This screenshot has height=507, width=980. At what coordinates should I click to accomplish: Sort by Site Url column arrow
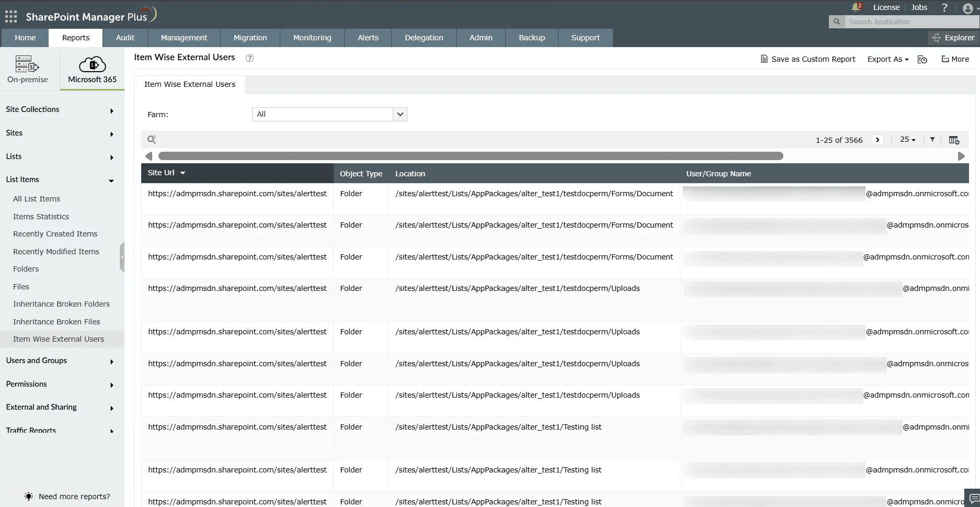click(183, 173)
